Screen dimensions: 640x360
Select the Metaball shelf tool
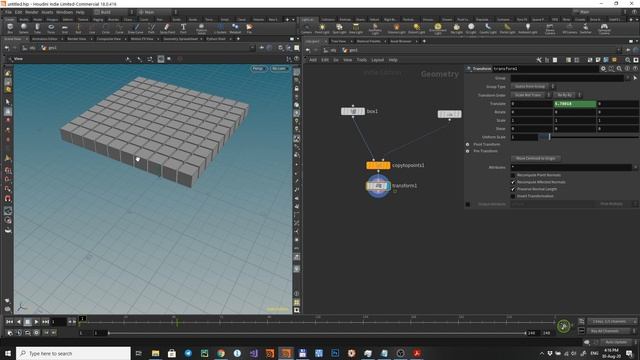[x=235, y=28]
